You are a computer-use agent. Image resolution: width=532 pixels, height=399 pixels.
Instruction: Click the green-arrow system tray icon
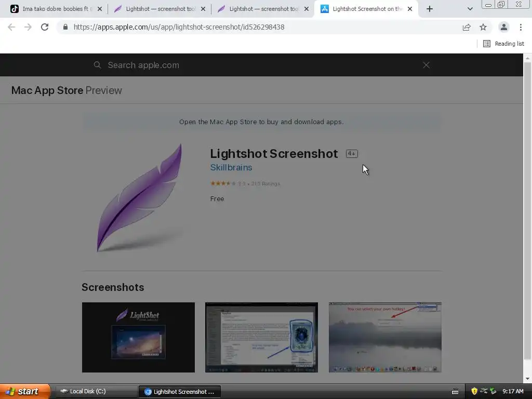494,391
